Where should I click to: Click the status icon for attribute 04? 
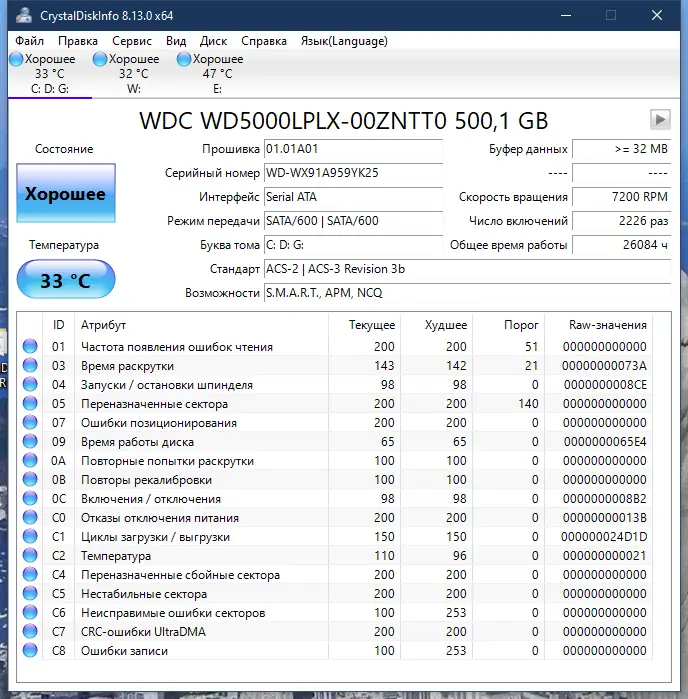pos(30,384)
